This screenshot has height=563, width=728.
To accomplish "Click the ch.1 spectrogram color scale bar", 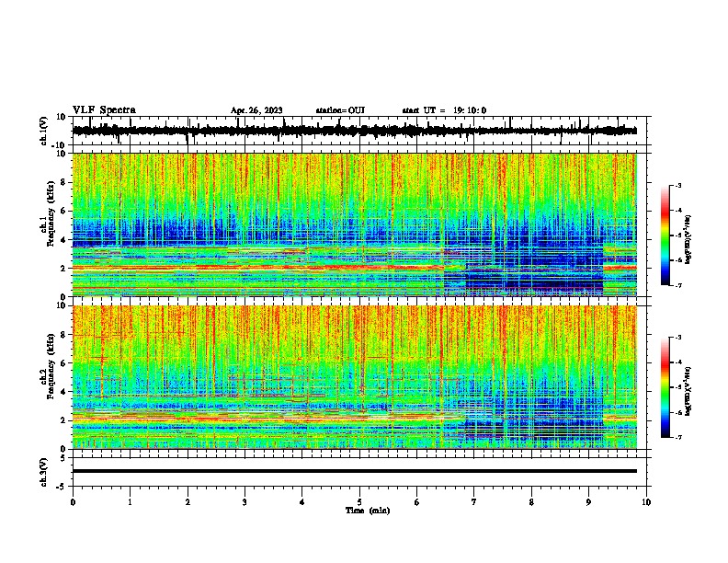I will tap(665, 236).
